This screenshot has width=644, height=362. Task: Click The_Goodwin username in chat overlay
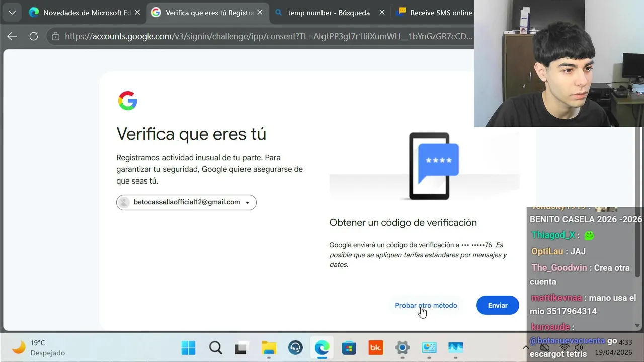559,268
